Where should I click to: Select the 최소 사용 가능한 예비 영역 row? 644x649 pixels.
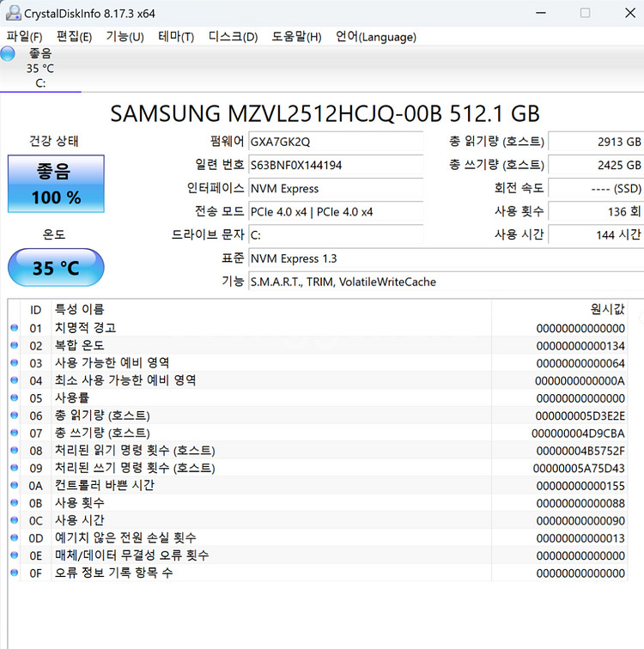pyautogui.click(x=318, y=380)
